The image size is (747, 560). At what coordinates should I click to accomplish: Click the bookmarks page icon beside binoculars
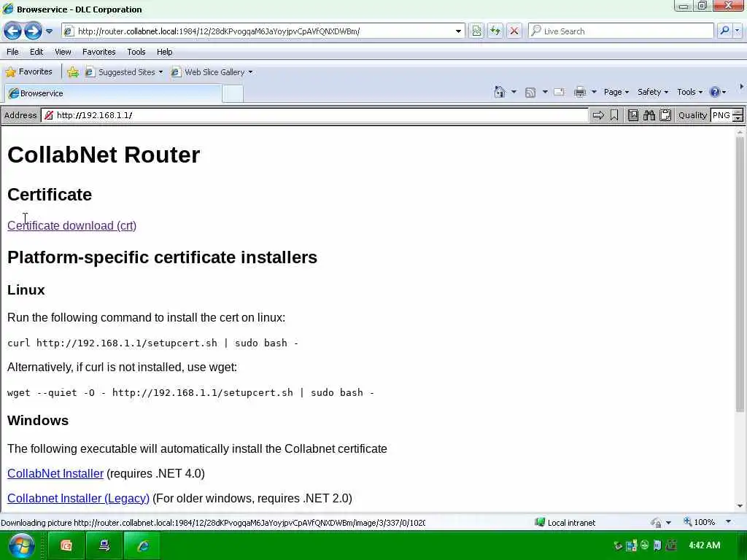pos(632,115)
